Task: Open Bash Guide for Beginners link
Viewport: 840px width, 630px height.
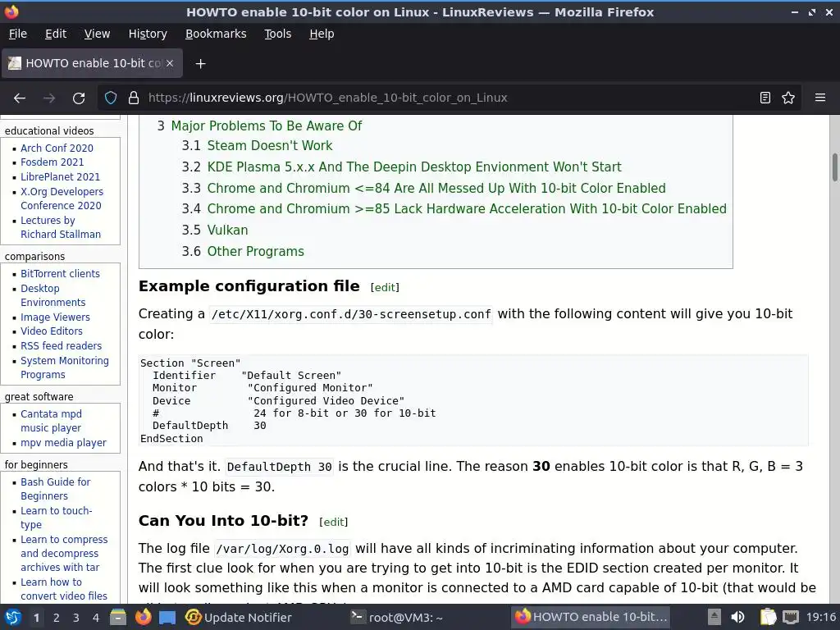Action: [55, 489]
